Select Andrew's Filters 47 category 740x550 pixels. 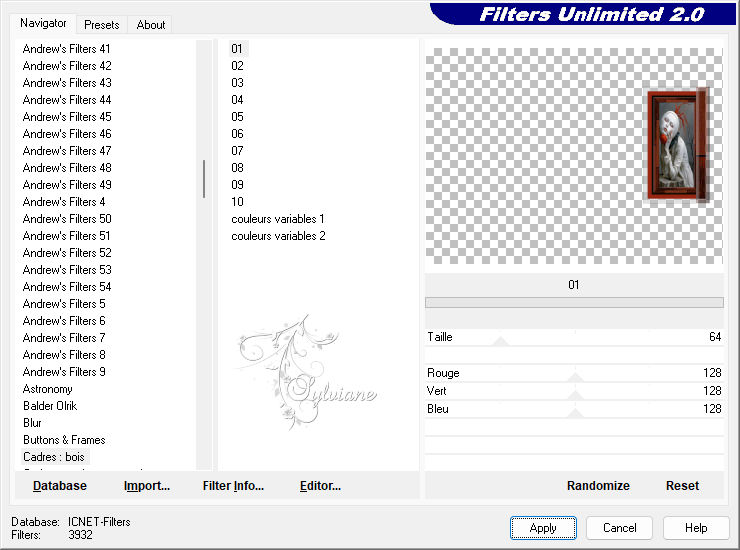point(67,151)
